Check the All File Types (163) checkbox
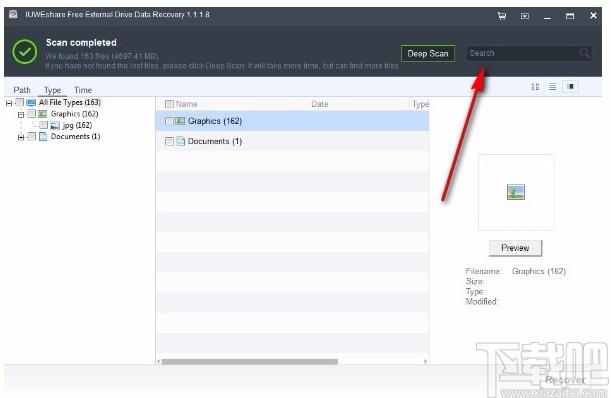611x398 pixels. tap(20, 103)
